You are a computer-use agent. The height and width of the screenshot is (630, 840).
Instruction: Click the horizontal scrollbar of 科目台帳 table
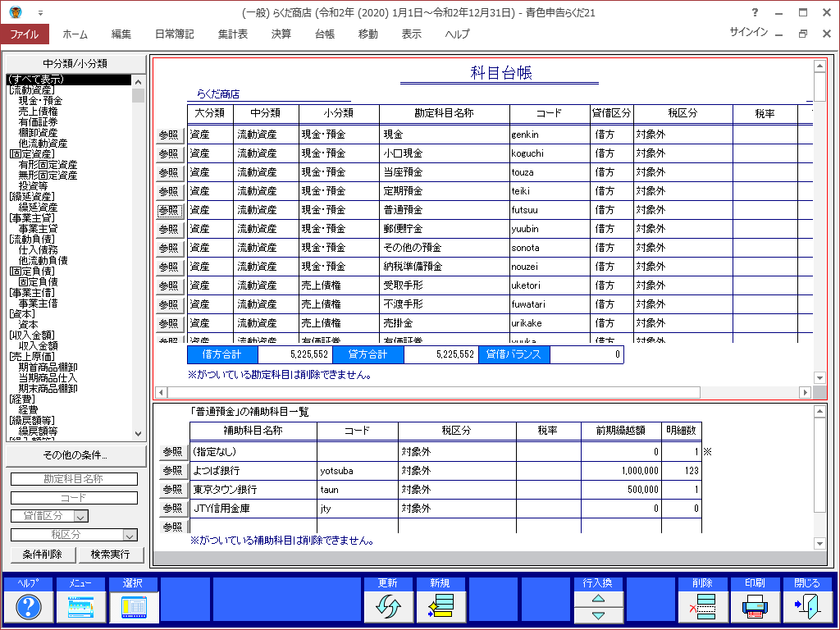(433, 393)
